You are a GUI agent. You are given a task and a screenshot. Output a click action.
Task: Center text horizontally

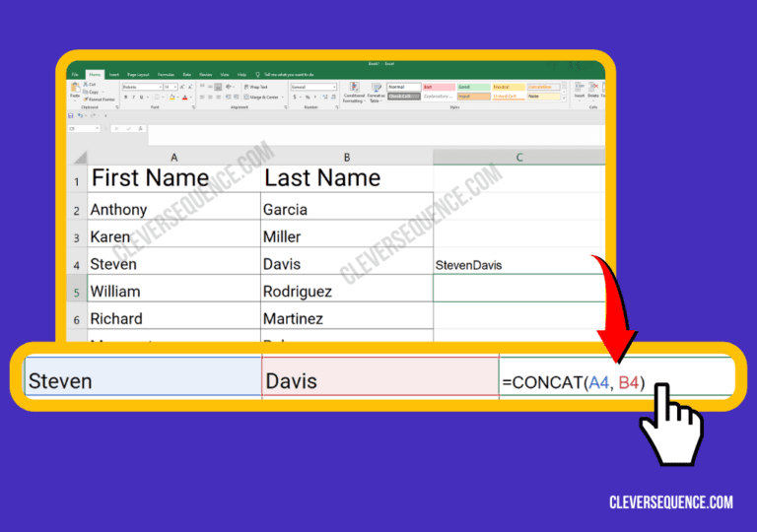click(x=210, y=97)
